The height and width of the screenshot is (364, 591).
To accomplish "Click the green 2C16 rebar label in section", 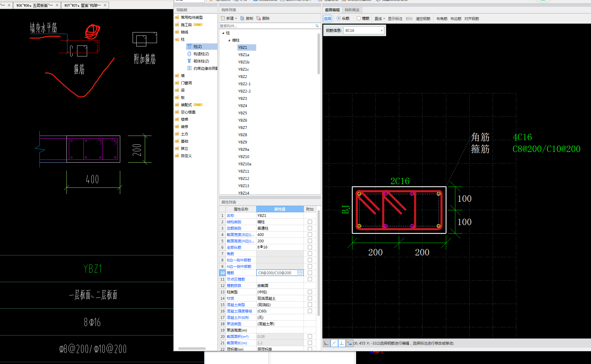I will (x=400, y=181).
